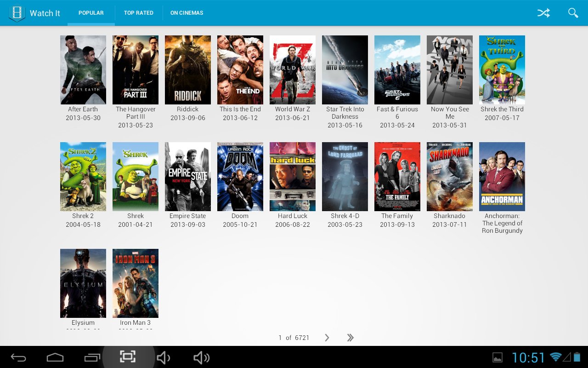Open Fast & Furious 6 poster

click(x=397, y=70)
